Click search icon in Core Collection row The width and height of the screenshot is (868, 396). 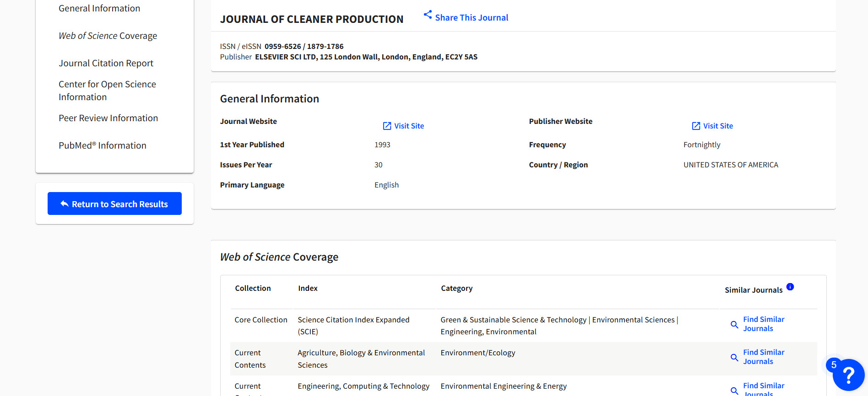click(x=734, y=324)
